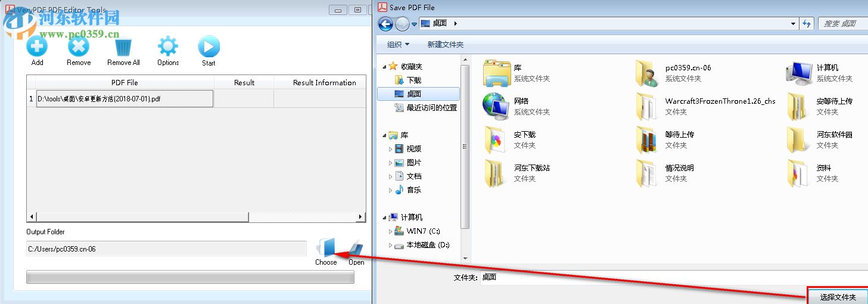Minimize the VeryPDF PDF Editor Tools window

338,10
